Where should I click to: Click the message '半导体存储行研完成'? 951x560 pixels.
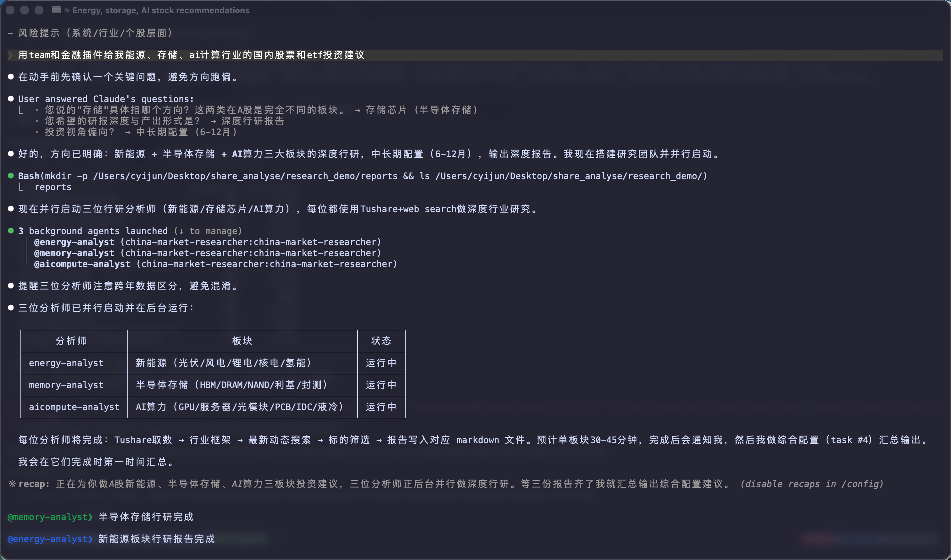click(146, 517)
